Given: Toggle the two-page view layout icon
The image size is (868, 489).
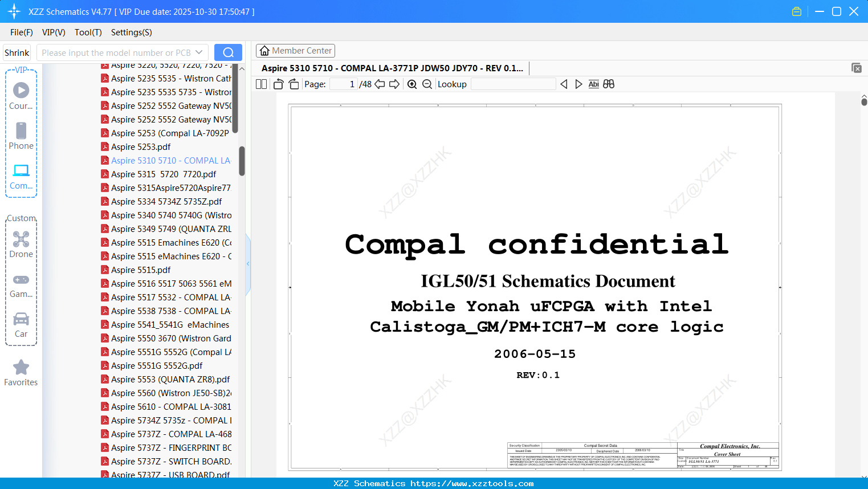Looking at the screenshot, I should pos(262,84).
